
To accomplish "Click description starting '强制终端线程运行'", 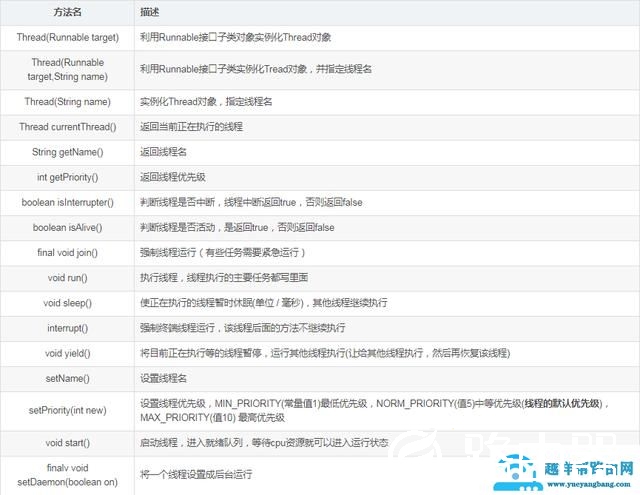I will click(243, 328).
